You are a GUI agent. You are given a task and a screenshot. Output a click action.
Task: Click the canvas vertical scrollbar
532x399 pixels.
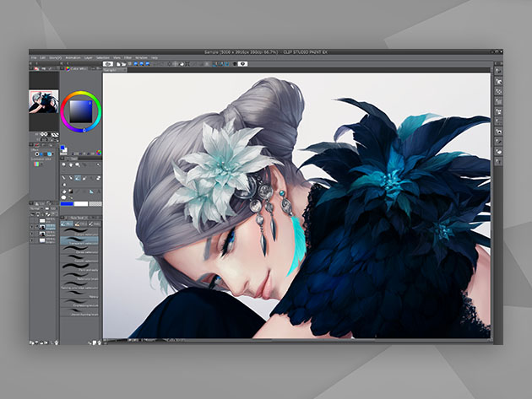(x=491, y=206)
